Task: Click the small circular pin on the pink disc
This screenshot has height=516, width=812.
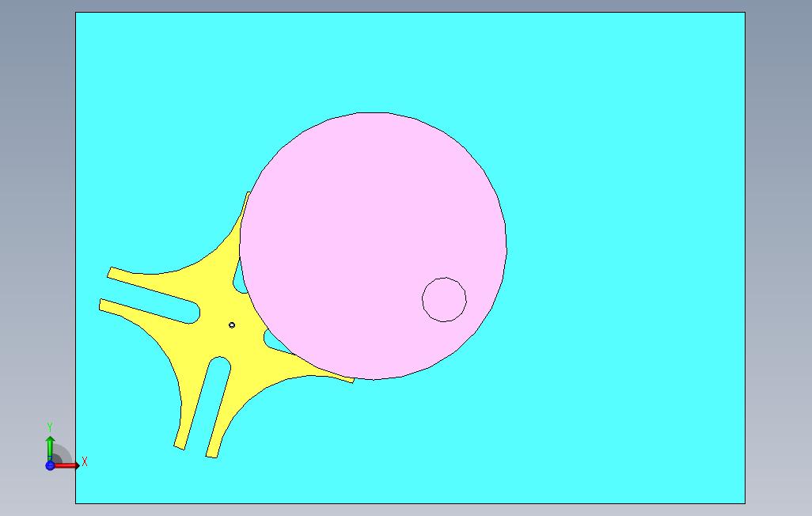Action: pos(444,299)
